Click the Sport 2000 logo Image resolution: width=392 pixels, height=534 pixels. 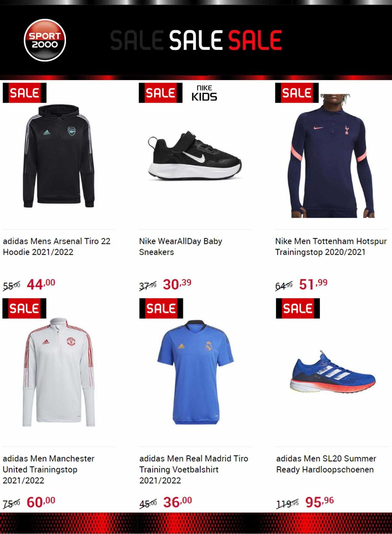pyautogui.click(x=45, y=40)
